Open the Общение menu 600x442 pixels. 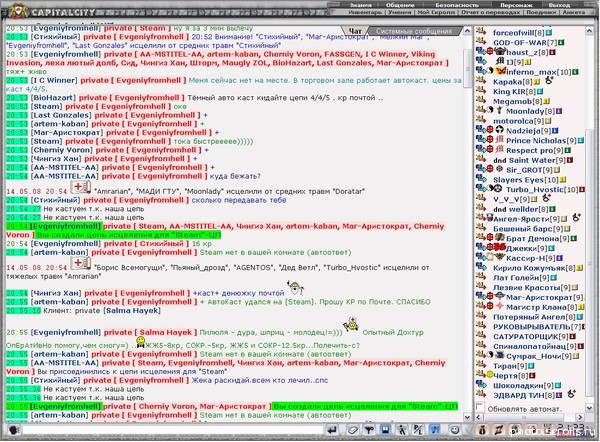(x=400, y=5)
